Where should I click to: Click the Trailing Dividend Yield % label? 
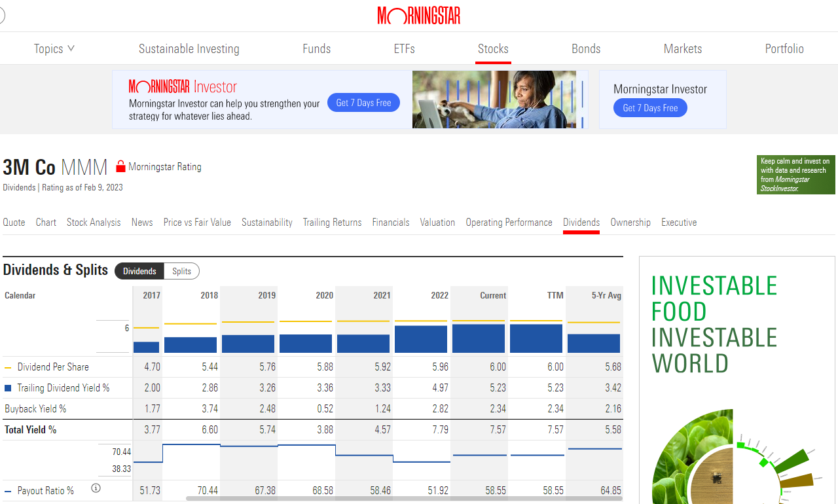(x=64, y=388)
